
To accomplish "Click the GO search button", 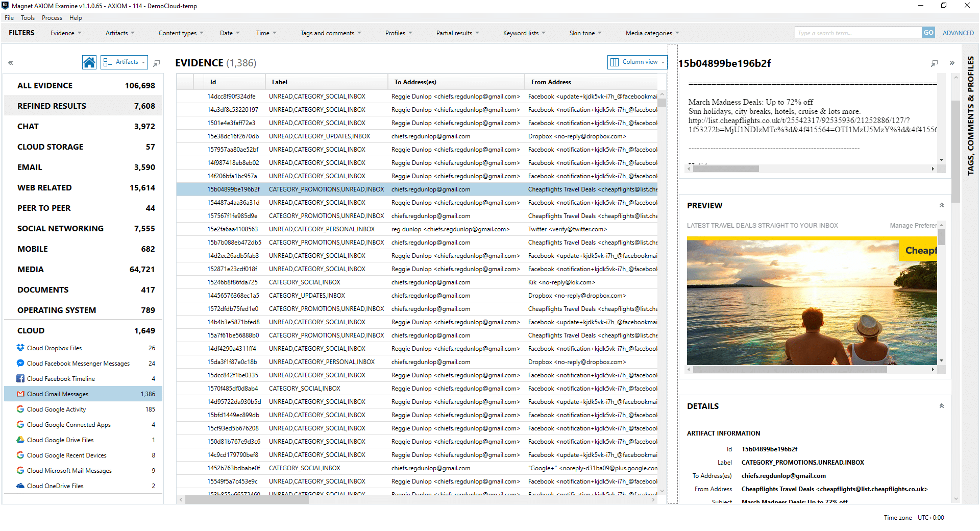I will coord(928,32).
